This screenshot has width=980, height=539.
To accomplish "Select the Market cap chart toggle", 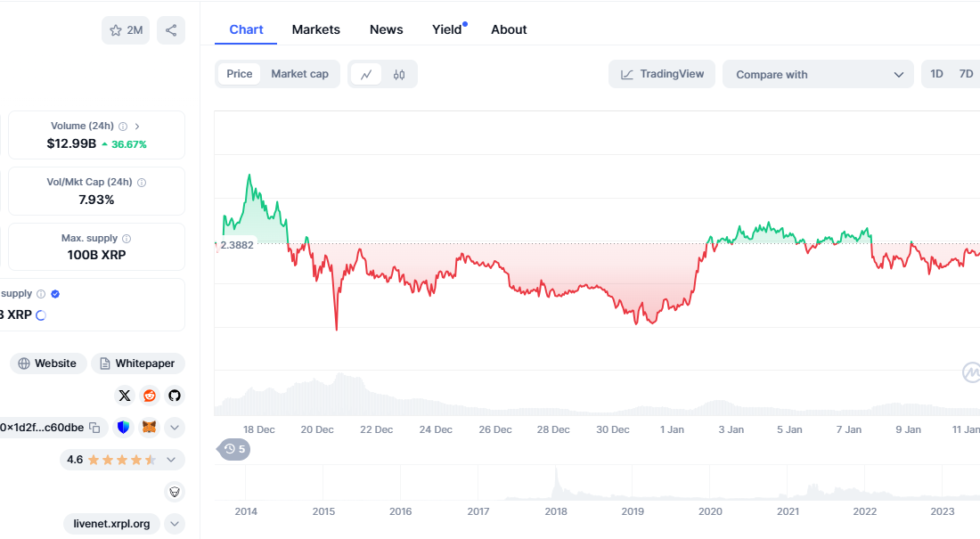I will pyautogui.click(x=300, y=74).
